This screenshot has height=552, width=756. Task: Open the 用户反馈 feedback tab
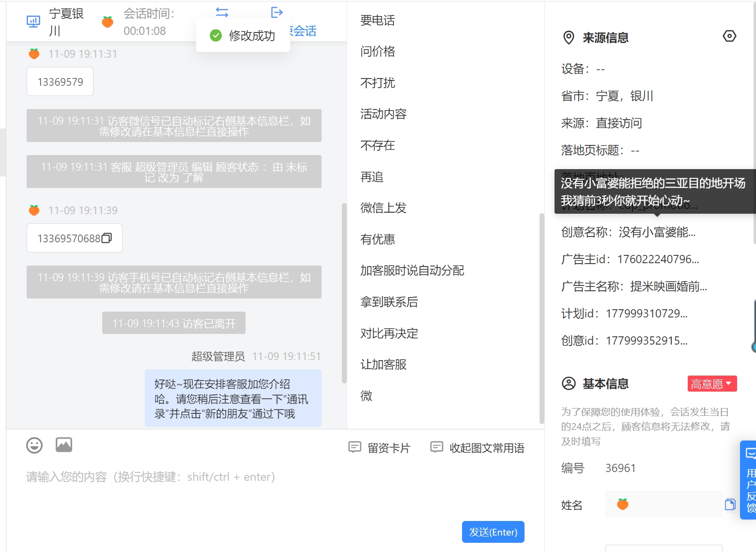[x=749, y=480]
